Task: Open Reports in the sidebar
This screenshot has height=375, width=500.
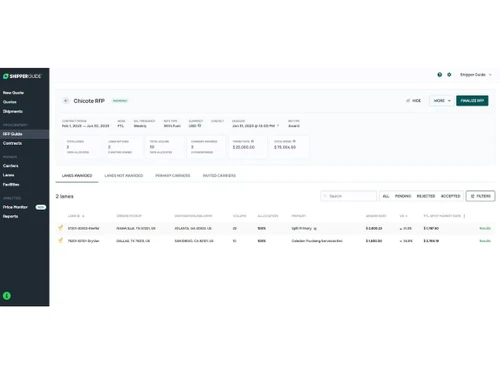Action: pos(10,216)
